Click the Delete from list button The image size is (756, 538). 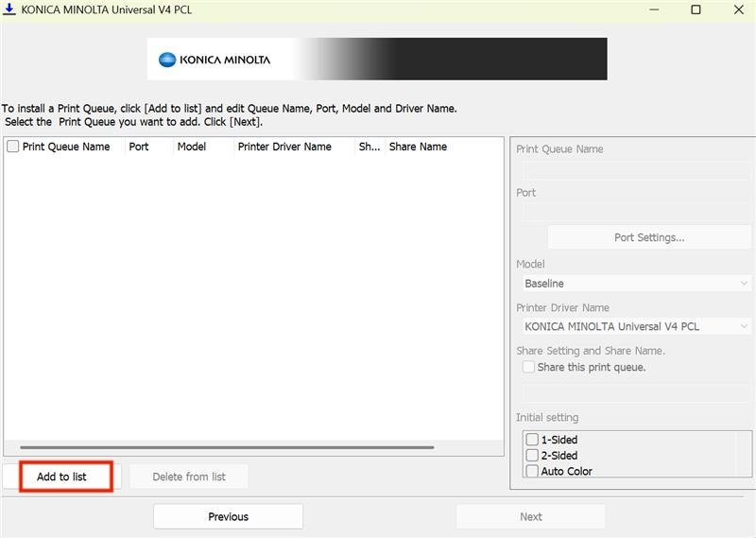point(189,477)
